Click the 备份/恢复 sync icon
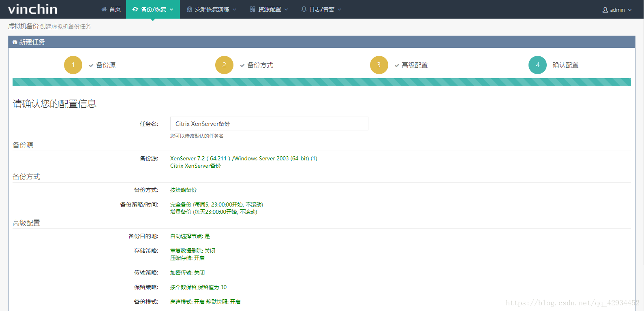The image size is (644, 311). point(135,9)
